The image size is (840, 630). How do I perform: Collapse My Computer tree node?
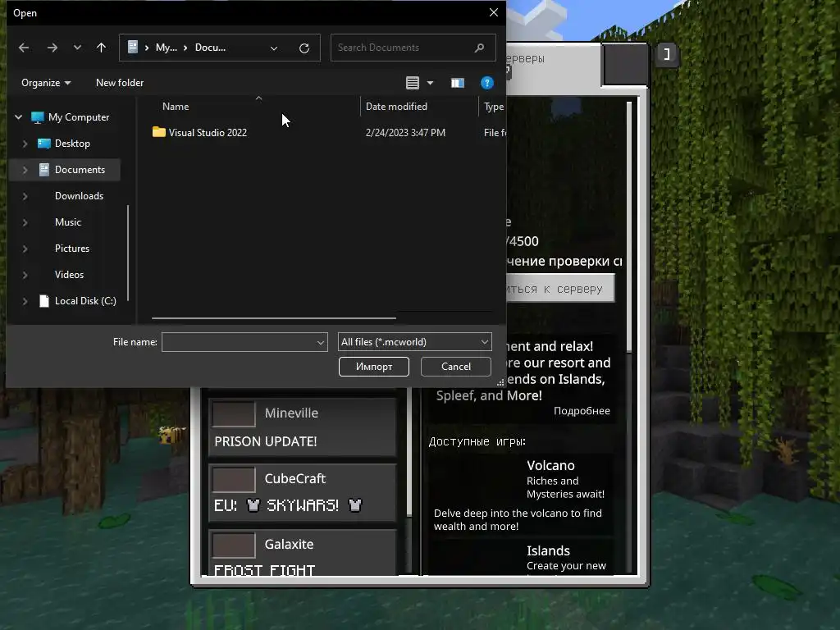coord(19,116)
